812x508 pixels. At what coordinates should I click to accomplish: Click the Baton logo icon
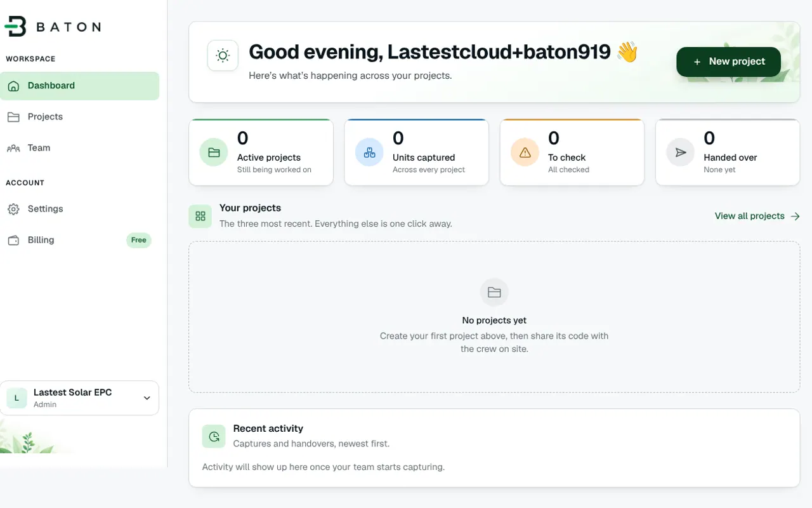click(15, 27)
